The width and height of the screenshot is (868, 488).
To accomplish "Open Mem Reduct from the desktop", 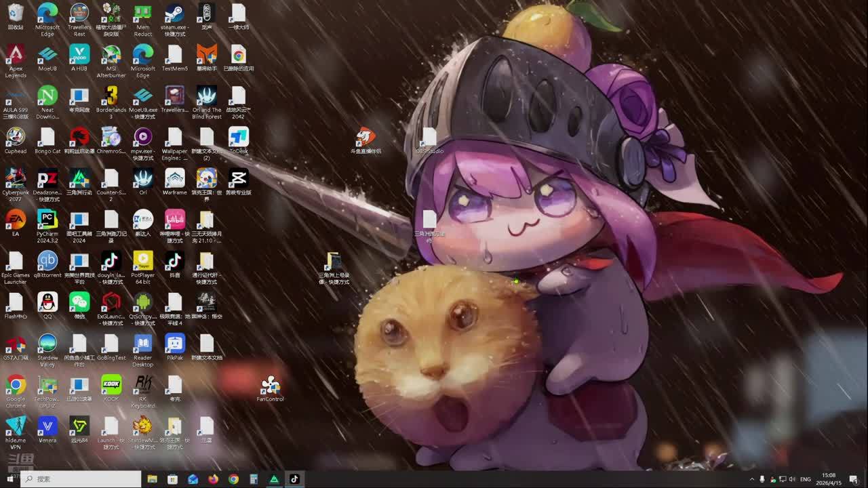I will click(x=142, y=13).
